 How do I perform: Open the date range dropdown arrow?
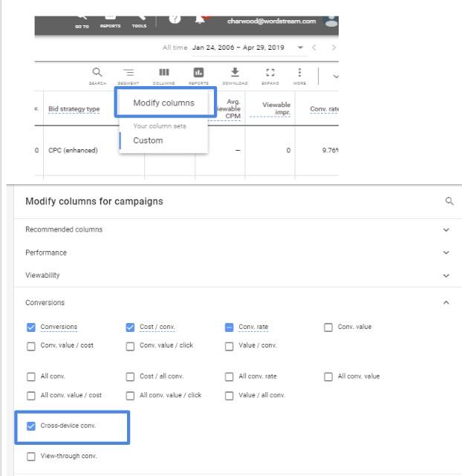(300, 48)
